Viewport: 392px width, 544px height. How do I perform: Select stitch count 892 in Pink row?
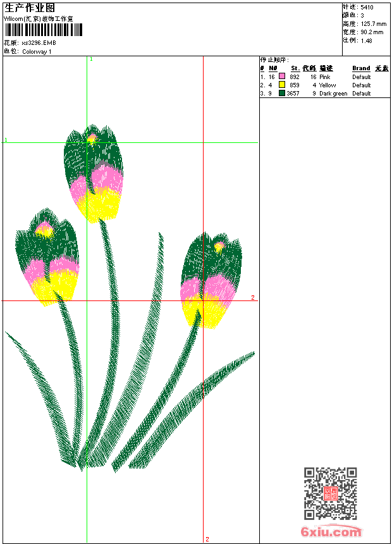(x=295, y=77)
